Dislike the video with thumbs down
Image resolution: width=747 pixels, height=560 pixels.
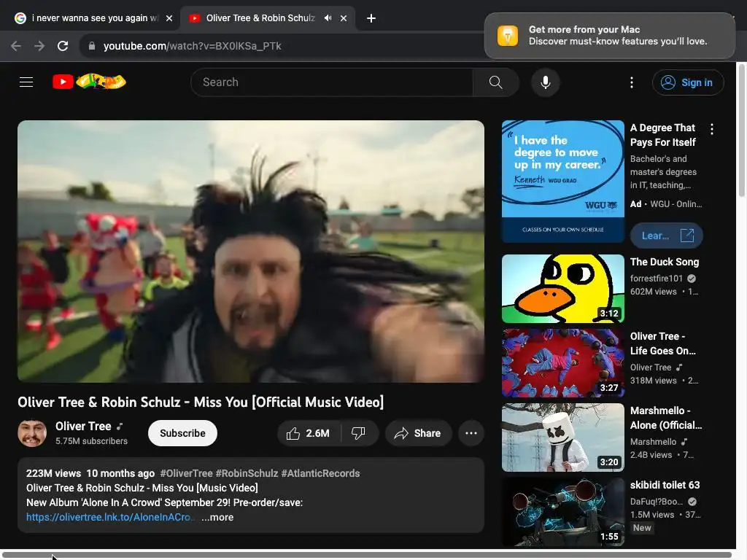[x=359, y=433]
